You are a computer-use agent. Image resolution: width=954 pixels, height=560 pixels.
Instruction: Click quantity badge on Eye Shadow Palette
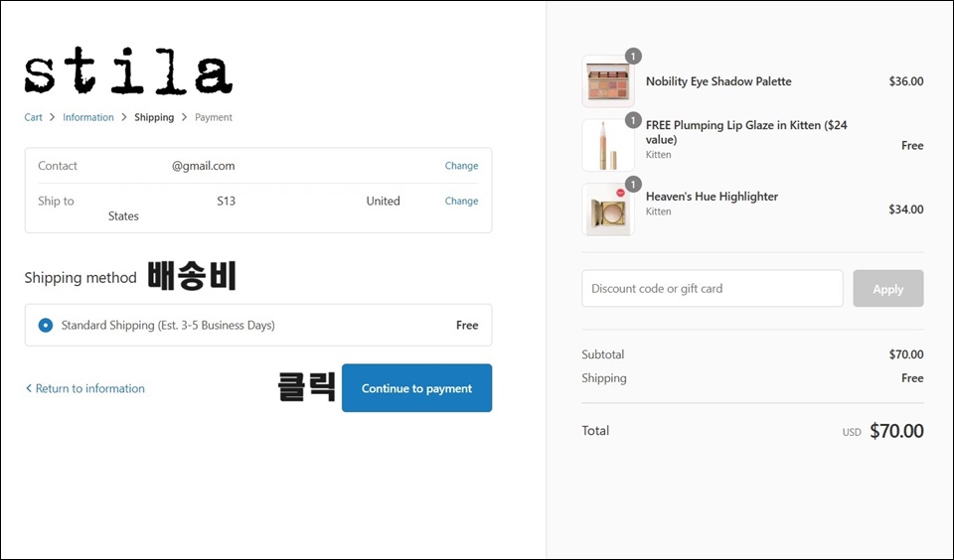[x=633, y=56]
